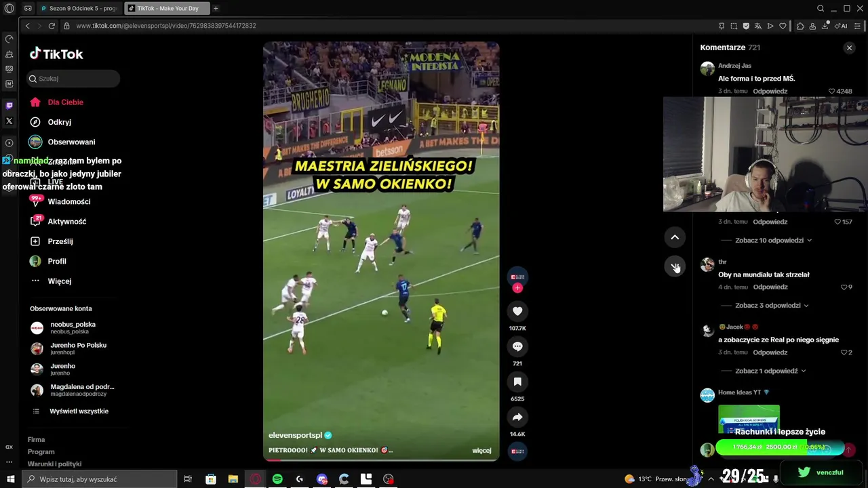Viewport: 868px width, 488px height.
Task: Open the translate page icon
Action: coord(758,26)
